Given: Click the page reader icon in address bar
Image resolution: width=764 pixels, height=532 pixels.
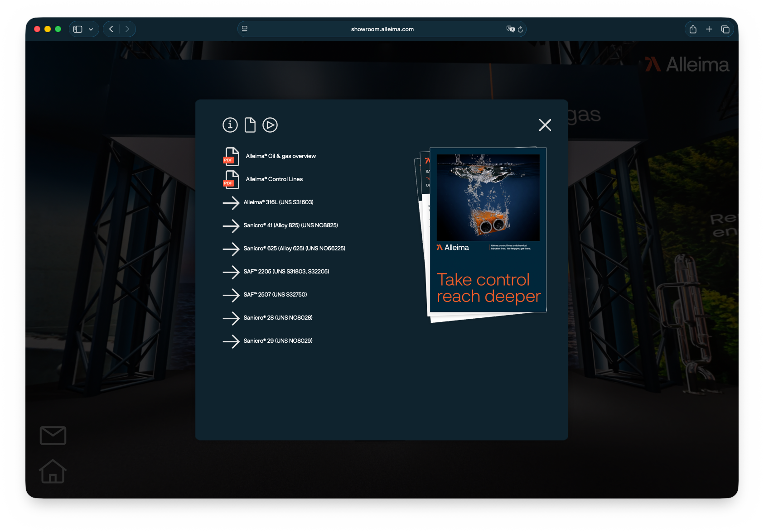Looking at the screenshot, I should [245, 29].
